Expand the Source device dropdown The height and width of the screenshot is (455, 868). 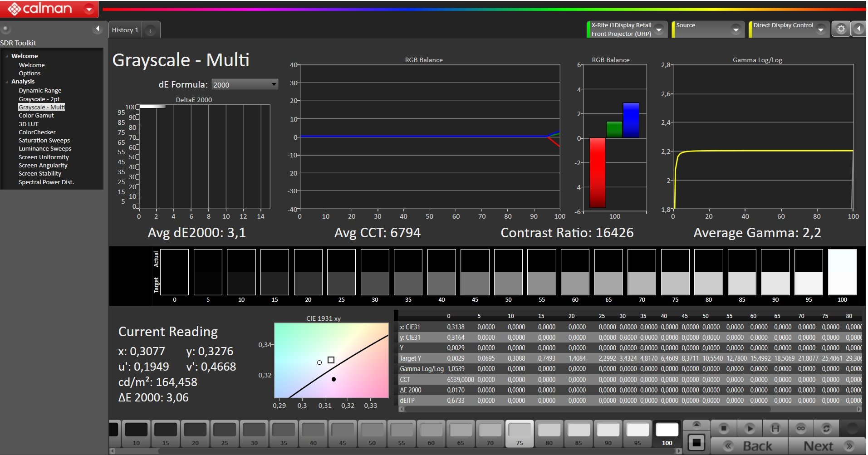(736, 29)
